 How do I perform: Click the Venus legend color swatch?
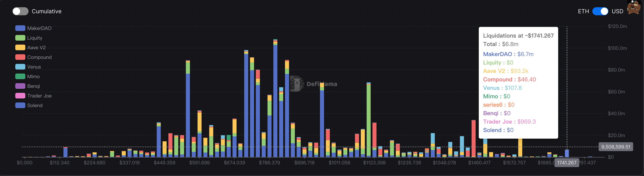[20, 67]
